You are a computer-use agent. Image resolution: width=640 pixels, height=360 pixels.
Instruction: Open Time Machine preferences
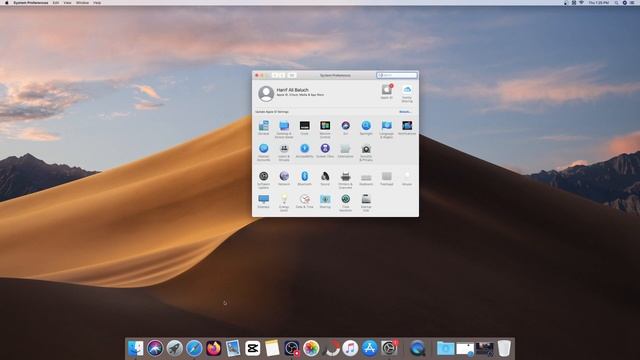point(346,202)
